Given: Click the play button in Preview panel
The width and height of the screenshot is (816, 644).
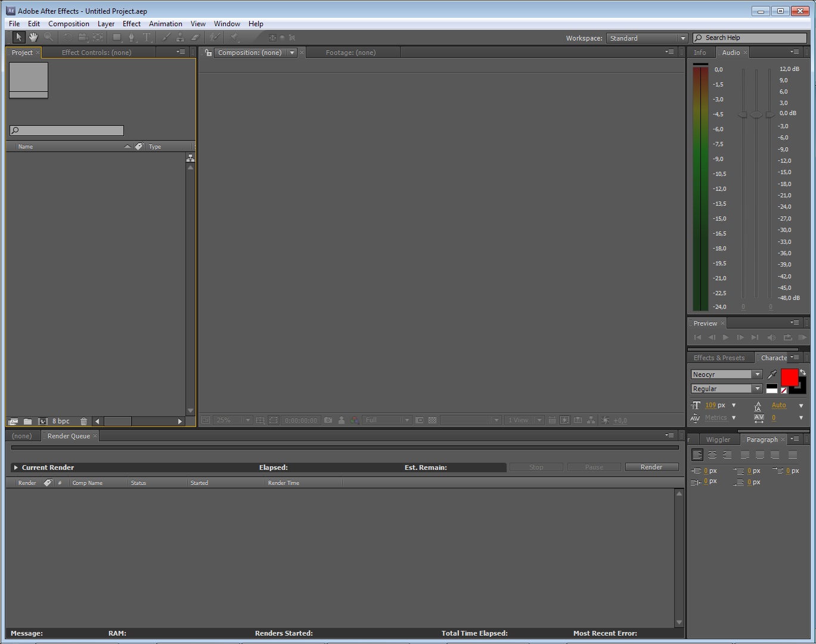Looking at the screenshot, I should click(x=725, y=338).
